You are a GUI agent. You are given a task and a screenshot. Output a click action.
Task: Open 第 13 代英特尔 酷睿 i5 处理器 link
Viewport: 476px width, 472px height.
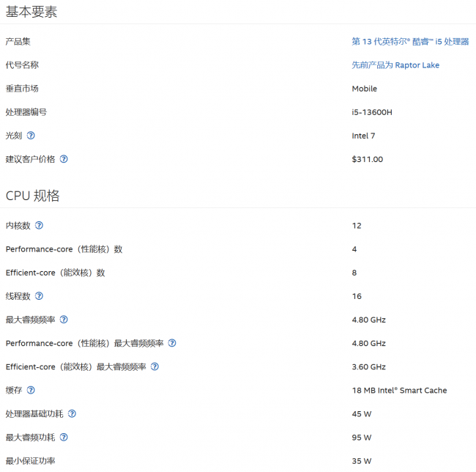click(x=410, y=41)
